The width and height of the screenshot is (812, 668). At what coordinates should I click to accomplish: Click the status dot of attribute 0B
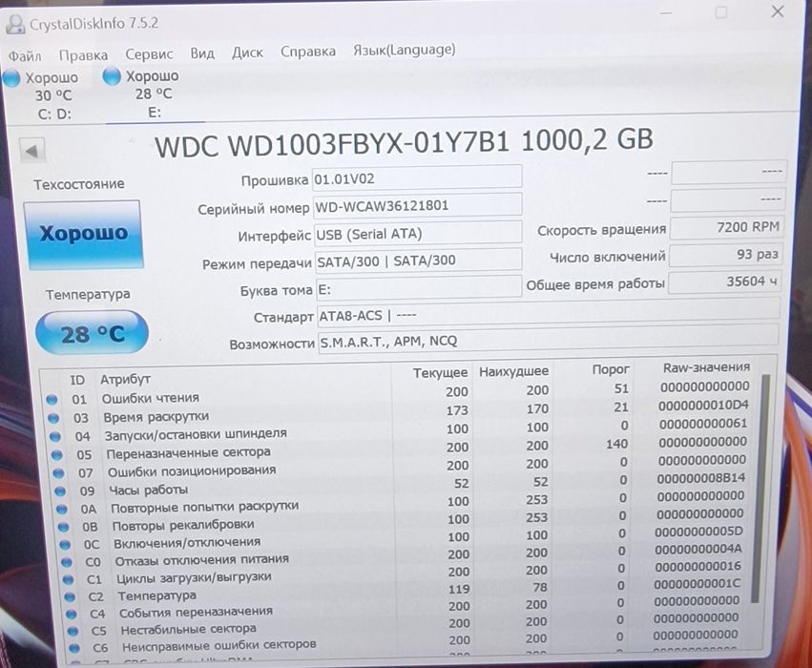click(63, 527)
